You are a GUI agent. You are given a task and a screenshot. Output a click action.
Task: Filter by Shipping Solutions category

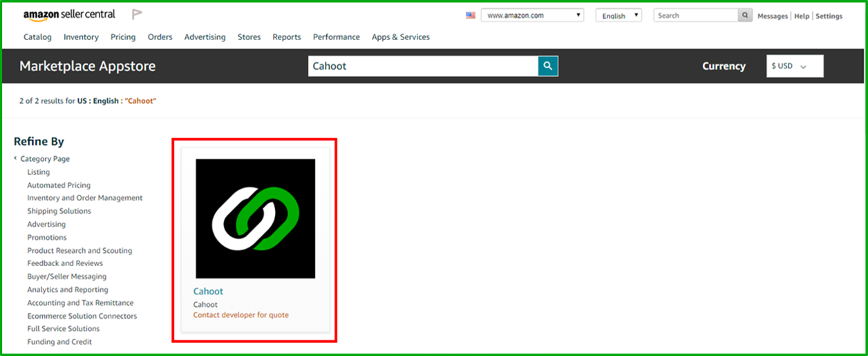59,211
